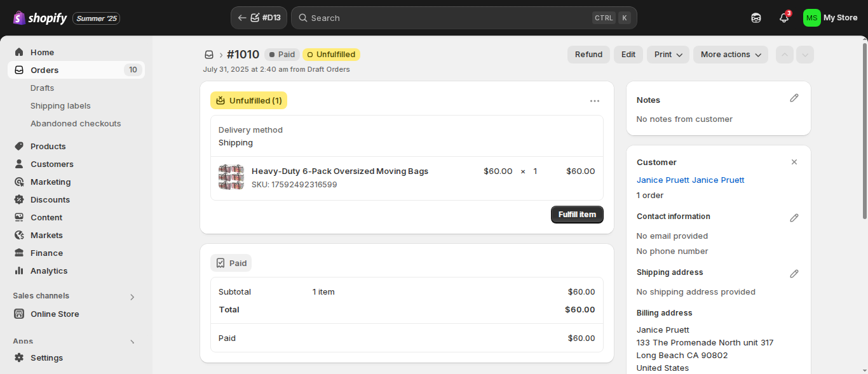Open Janice Pruett customer link

click(x=690, y=180)
